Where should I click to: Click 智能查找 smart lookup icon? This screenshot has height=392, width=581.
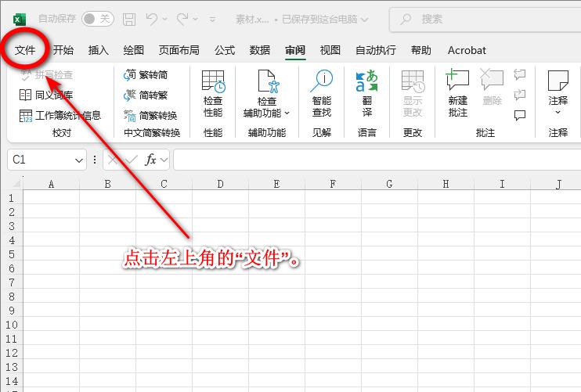coord(322,81)
